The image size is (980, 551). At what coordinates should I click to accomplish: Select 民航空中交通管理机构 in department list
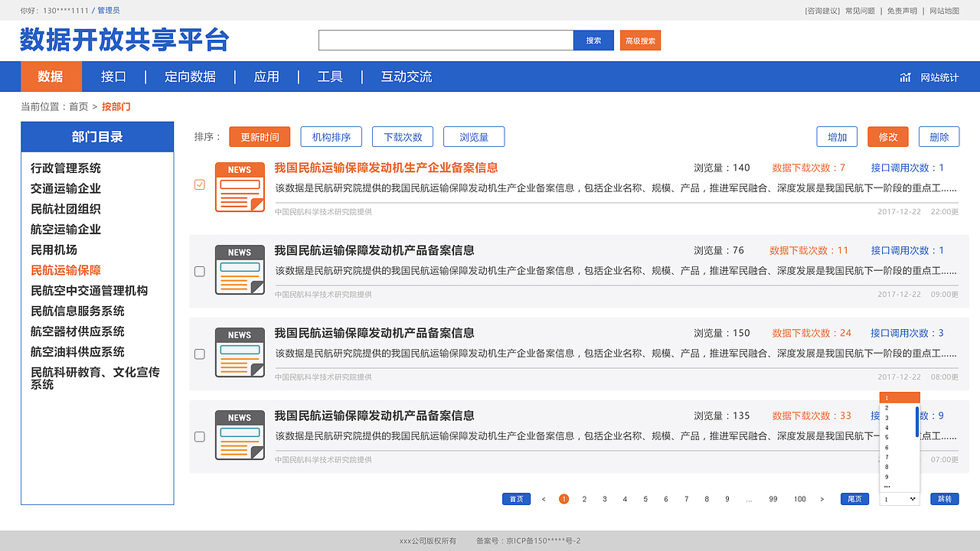(x=89, y=291)
